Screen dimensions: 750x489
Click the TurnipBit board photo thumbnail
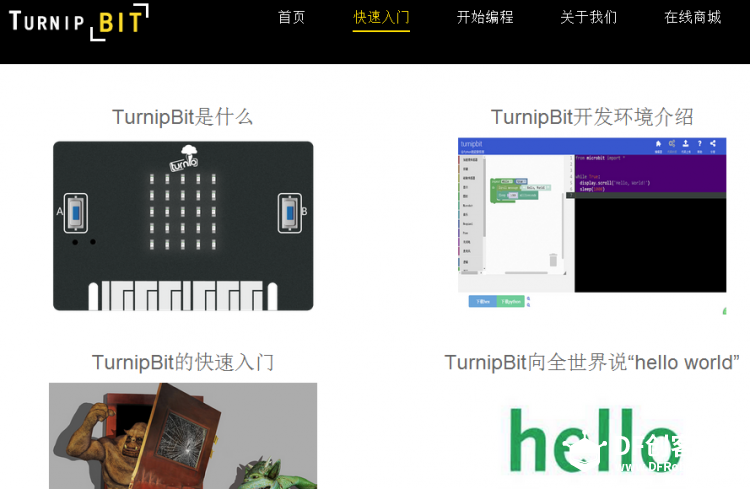[183, 226]
